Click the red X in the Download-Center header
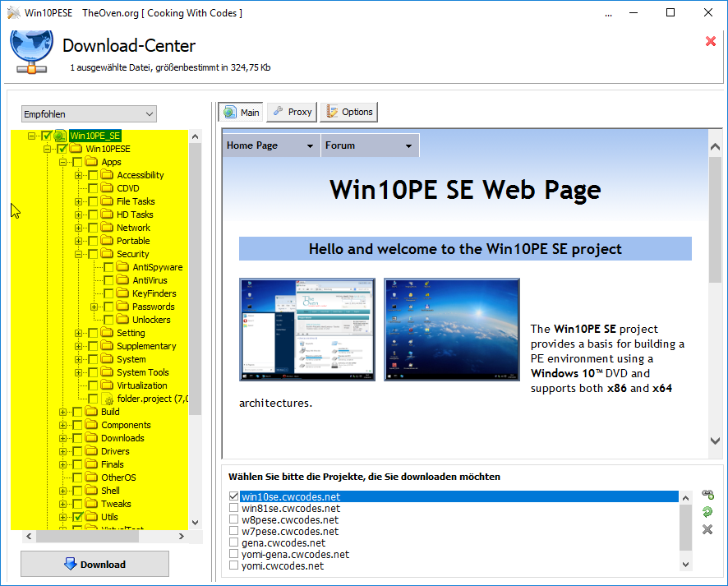 click(x=711, y=41)
